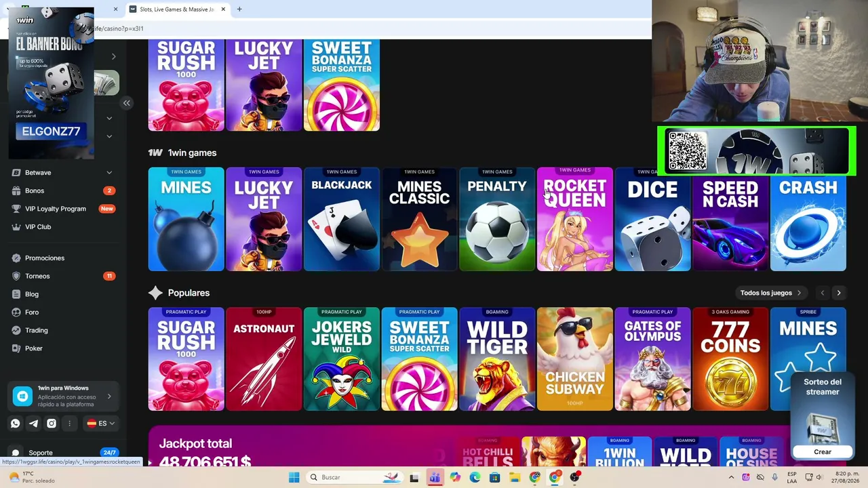Open Microsoft Store from the taskbar

[x=495, y=477]
